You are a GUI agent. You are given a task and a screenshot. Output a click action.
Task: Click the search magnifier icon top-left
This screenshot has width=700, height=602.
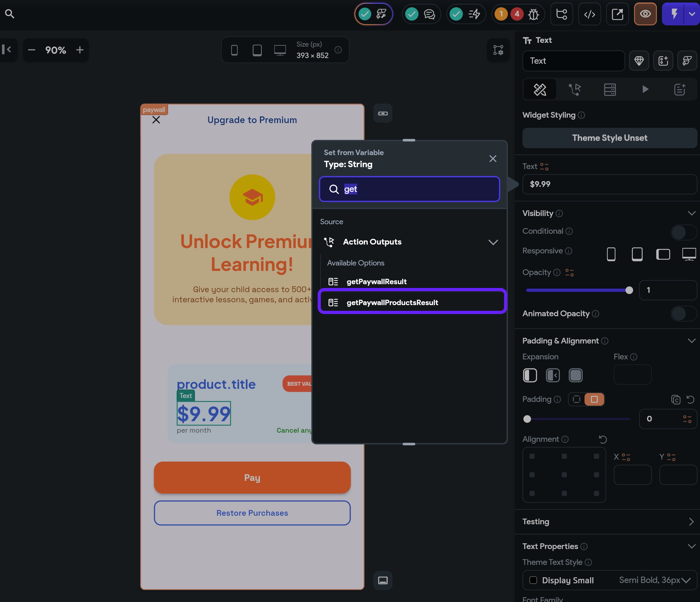coord(10,14)
